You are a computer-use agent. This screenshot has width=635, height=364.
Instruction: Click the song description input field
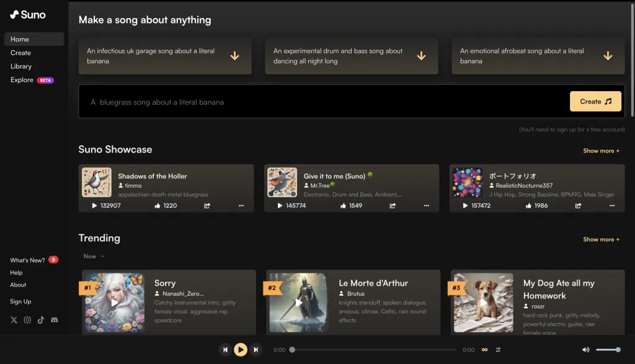click(322, 102)
